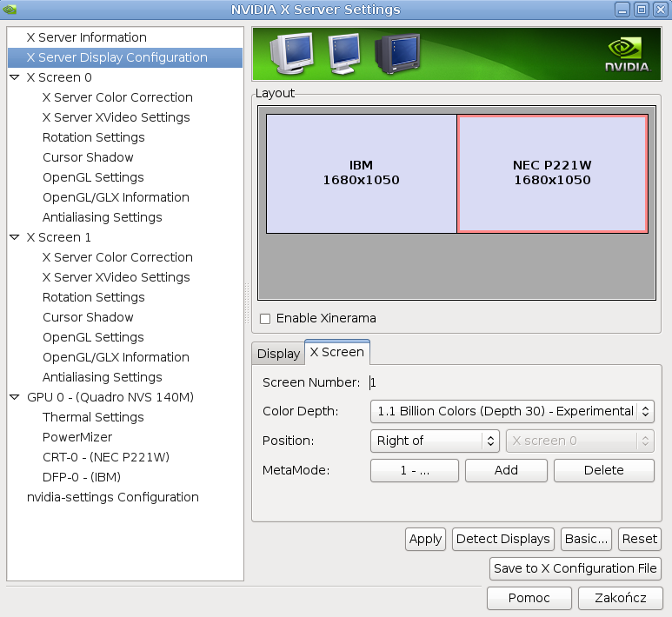This screenshot has width=672, height=617.
Task: Open X Screen 0 Cursor Shadow
Action: (88, 157)
